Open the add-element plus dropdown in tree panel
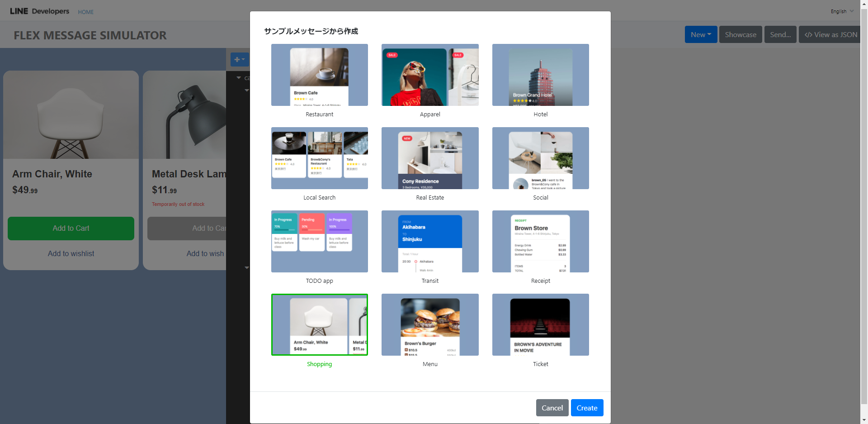Image resolution: width=868 pixels, height=424 pixels. click(x=239, y=59)
